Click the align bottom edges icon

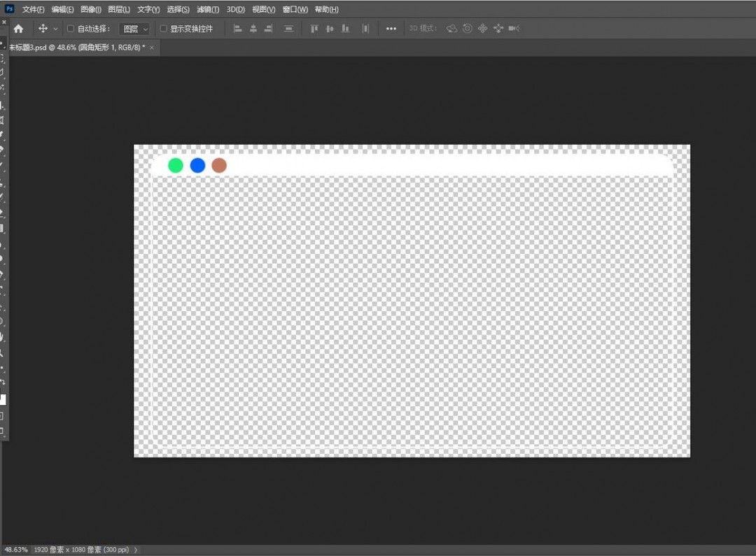(345, 29)
